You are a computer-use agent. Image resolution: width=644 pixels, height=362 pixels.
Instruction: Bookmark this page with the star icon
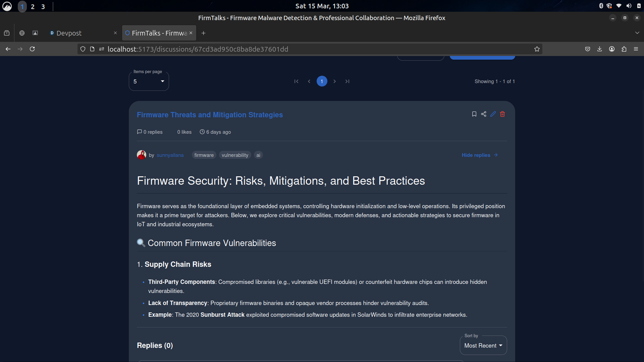pyautogui.click(x=537, y=49)
